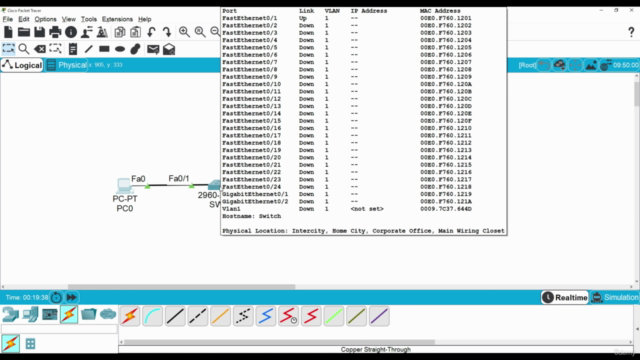Select the Network Devices category
The height and width of the screenshot is (360, 640).
10,315
